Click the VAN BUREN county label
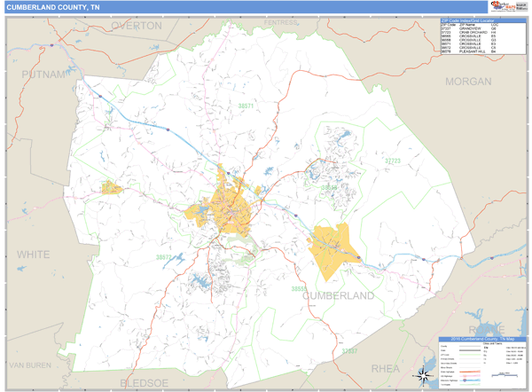 30,365
